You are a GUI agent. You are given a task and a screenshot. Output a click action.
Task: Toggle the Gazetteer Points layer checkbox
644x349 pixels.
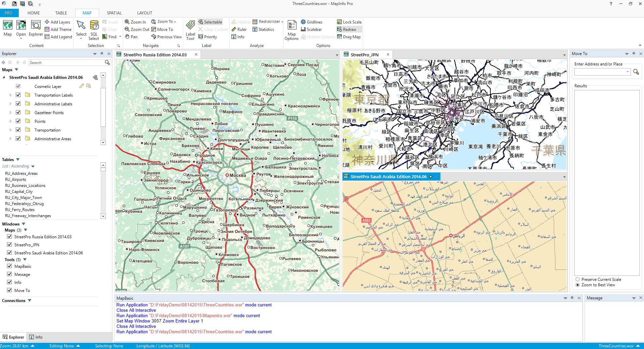point(18,112)
